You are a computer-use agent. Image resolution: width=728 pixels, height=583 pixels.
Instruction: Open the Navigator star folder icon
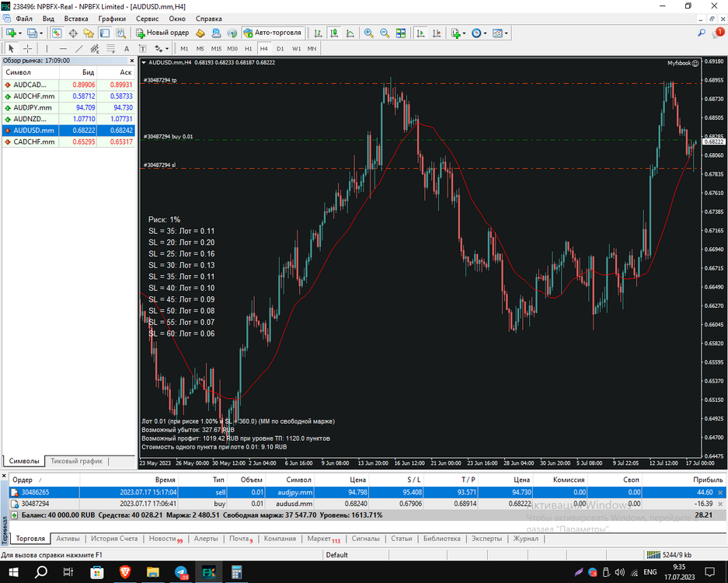tap(89, 33)
